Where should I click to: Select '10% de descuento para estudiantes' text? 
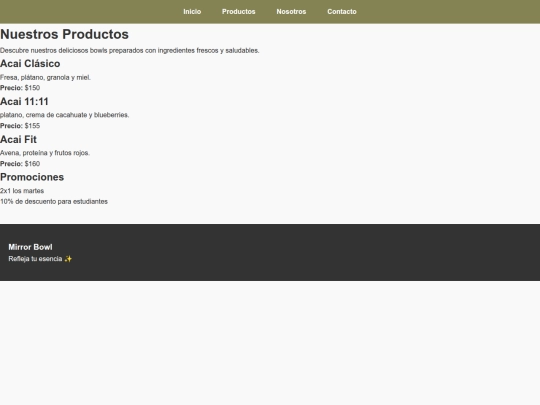pos(54,201)
